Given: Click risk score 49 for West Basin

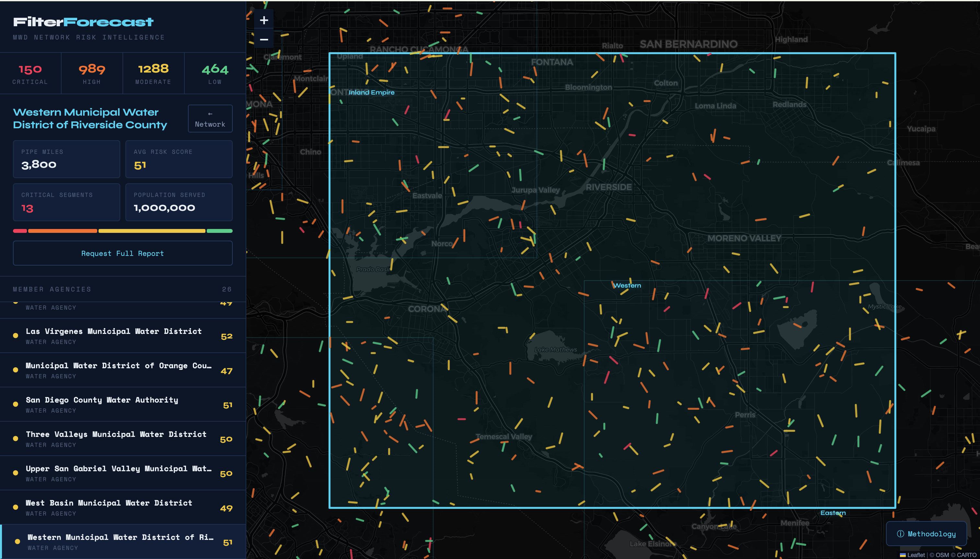Looking at the screenshot, I should [x=227, y=508].
